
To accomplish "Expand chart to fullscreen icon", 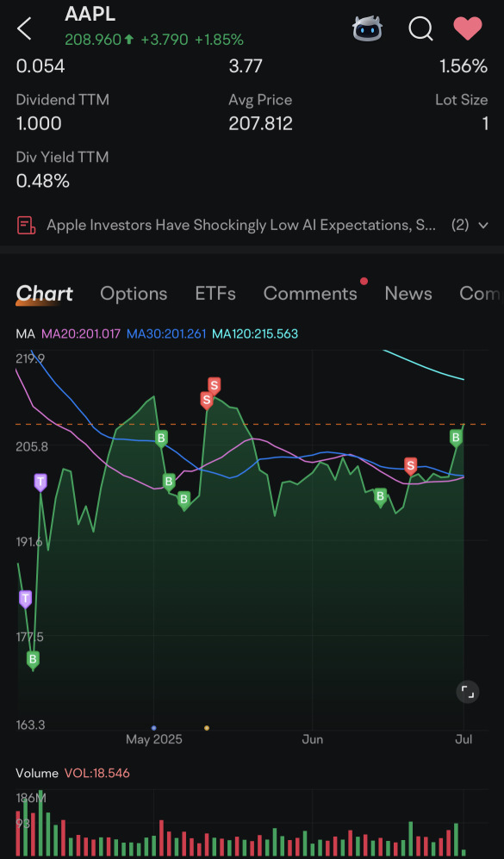I will (x=468, y=692).
